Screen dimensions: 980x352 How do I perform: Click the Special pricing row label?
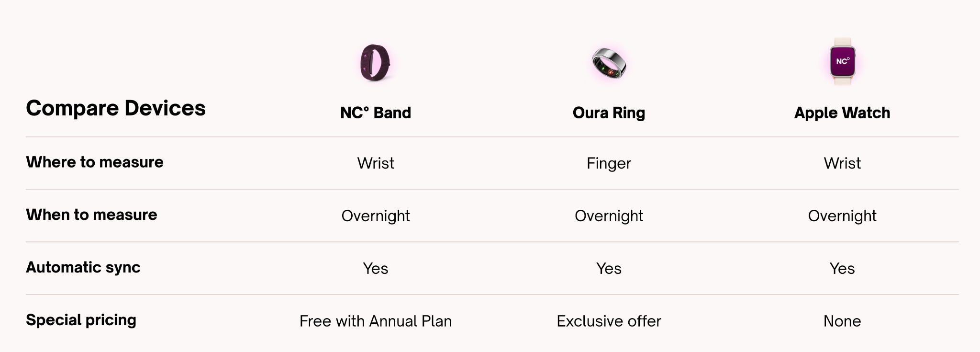[x=81, y=320]
